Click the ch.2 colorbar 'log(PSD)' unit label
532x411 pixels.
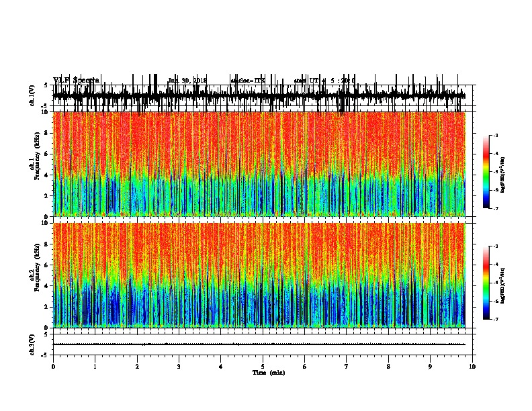pyautogui.click(x=502, y=285)
